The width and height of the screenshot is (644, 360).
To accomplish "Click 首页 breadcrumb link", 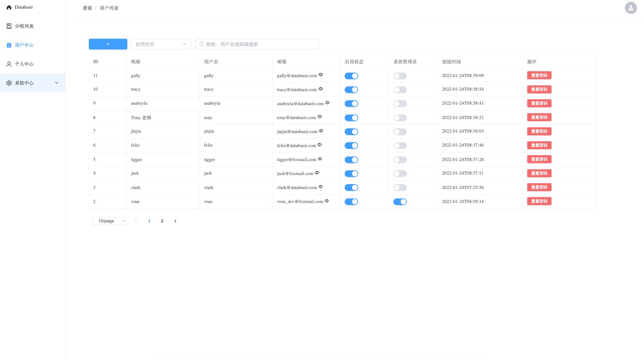I will tap(87, 8).
